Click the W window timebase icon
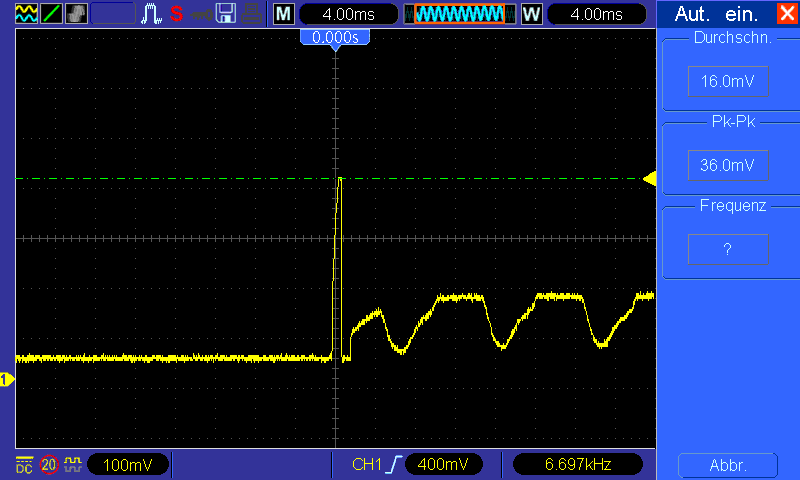The height and width of the screenshot is (480, 800). coord(532,14)
